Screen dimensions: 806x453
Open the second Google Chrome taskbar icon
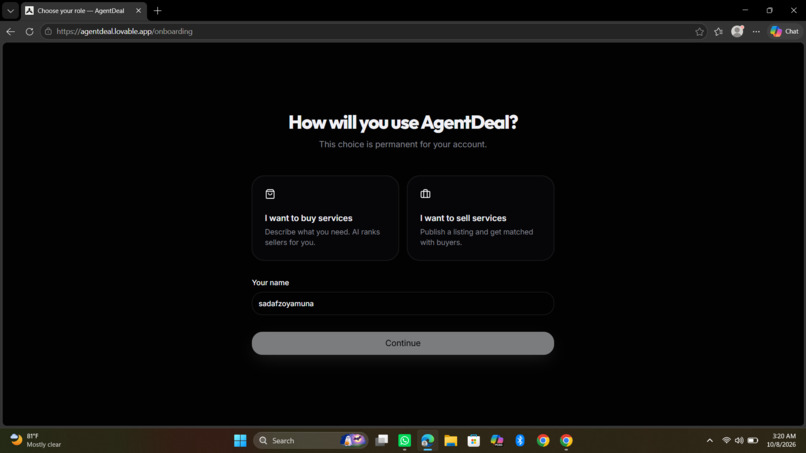click(566, 441)
